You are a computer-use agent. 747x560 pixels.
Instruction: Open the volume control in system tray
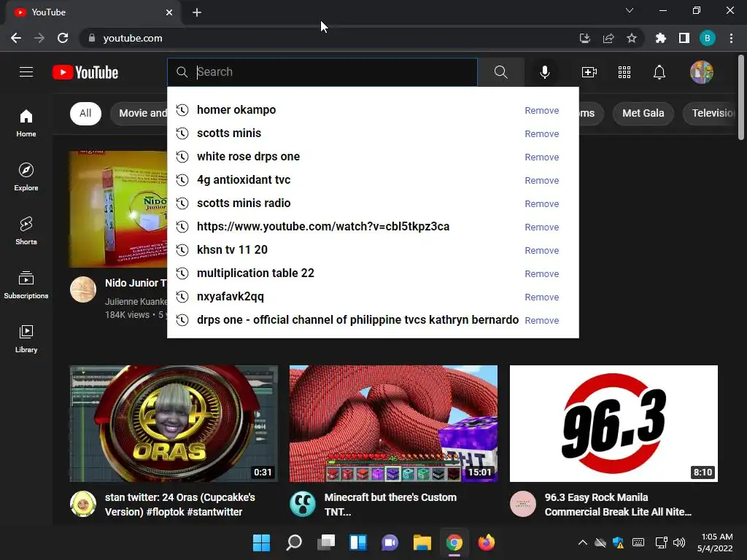pos(679,542)
